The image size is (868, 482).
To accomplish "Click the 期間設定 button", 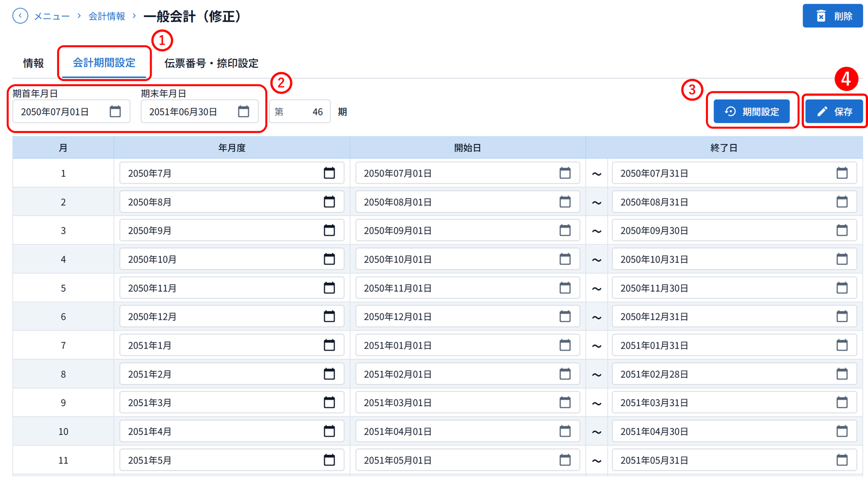I will pos(751,111).
